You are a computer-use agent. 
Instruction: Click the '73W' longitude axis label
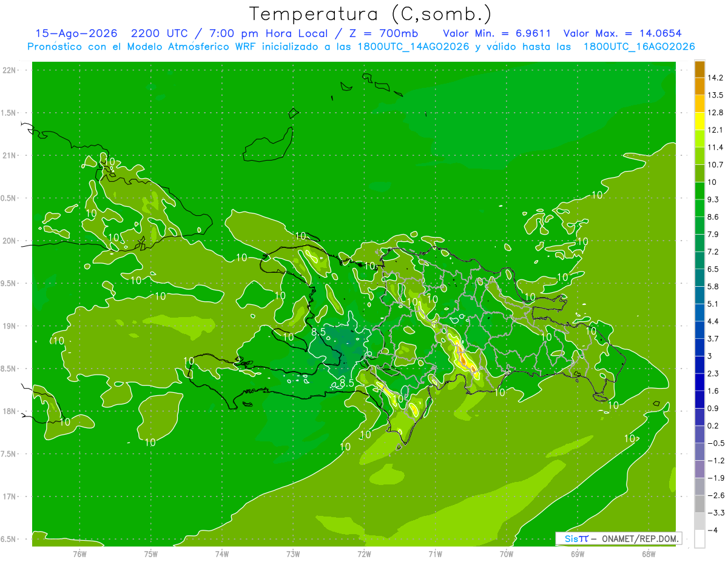[293, 554]
